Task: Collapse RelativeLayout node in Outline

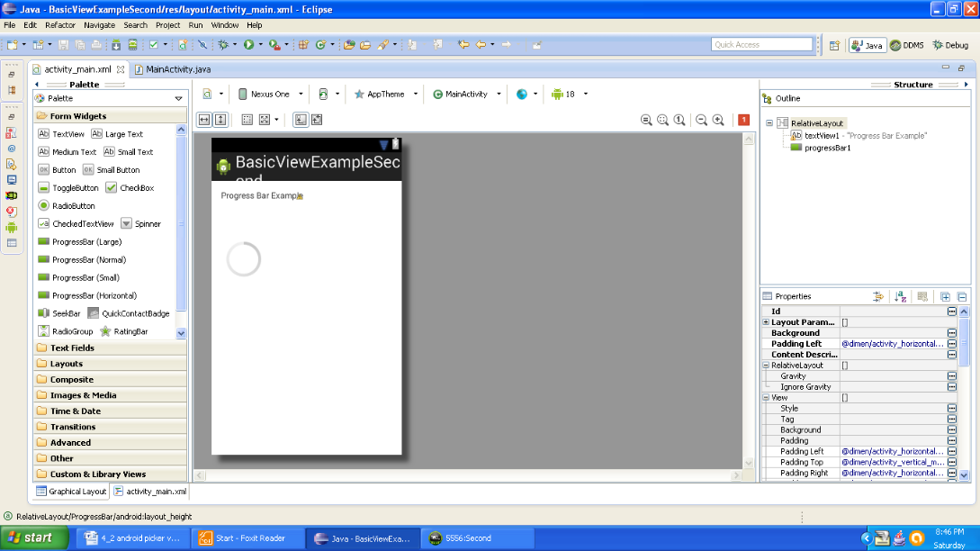Action: pyautogui.click(x=769, y=123)
